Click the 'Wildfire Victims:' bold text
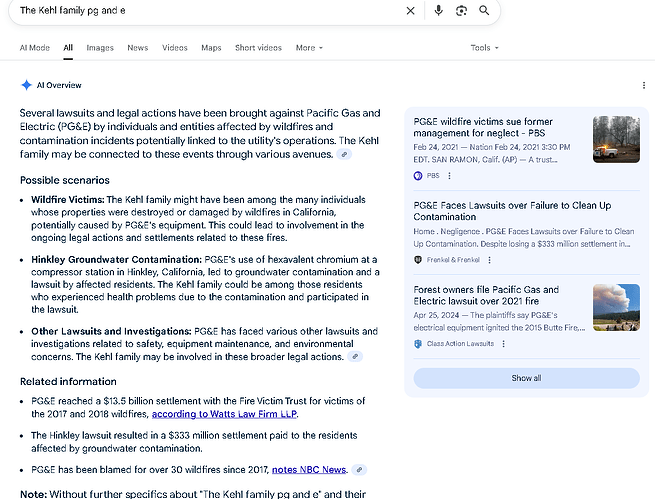This screenshot has height=499, width=655. [68, 200]
